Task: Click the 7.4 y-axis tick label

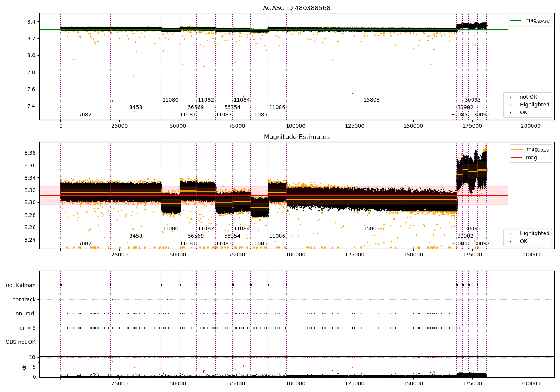Action: 31,106
